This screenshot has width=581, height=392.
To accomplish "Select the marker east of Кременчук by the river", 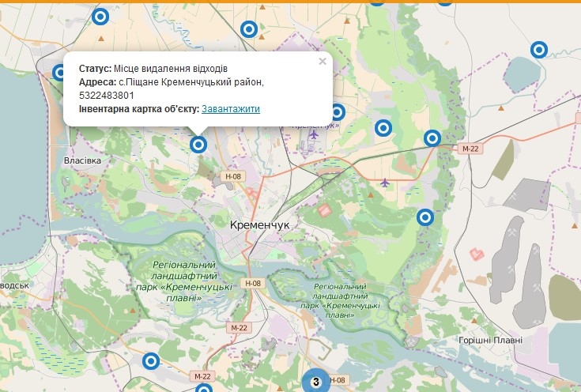I will [425, 217].
